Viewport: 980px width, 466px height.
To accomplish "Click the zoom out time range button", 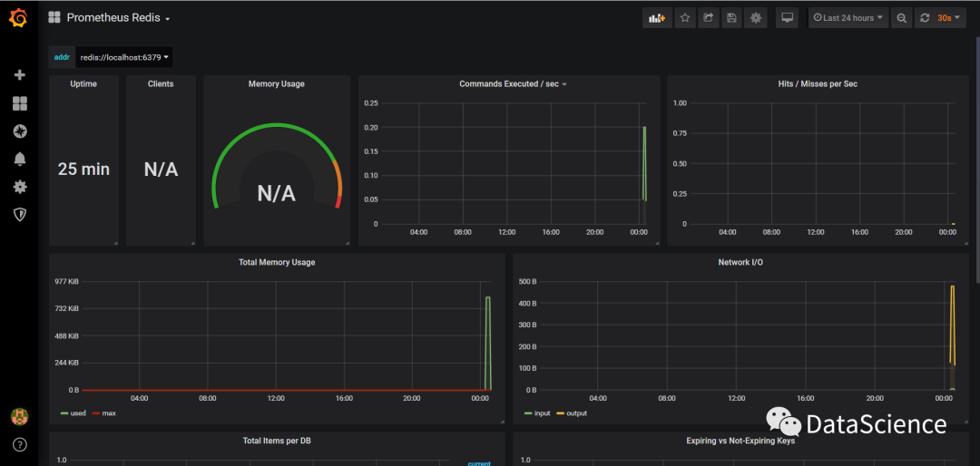I will click(x=901, y=18).
